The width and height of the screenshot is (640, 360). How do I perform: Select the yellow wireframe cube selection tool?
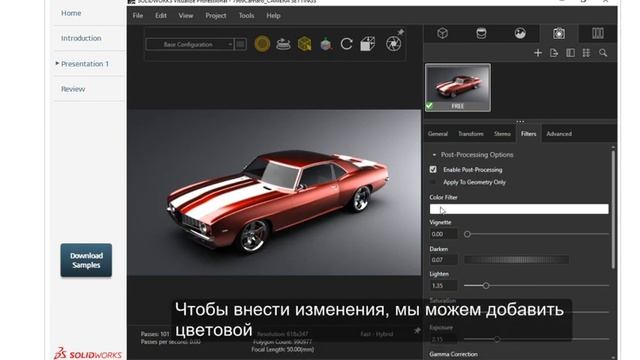(x=304, y=44)
